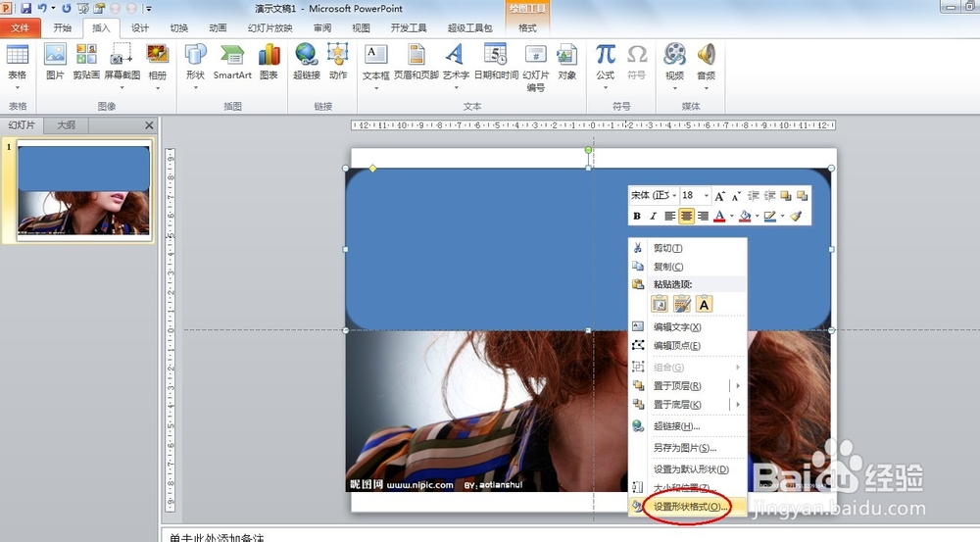Open the 动作 action settings
The height and width of the screenshot is (542, 980).
[x=337, y=63]
